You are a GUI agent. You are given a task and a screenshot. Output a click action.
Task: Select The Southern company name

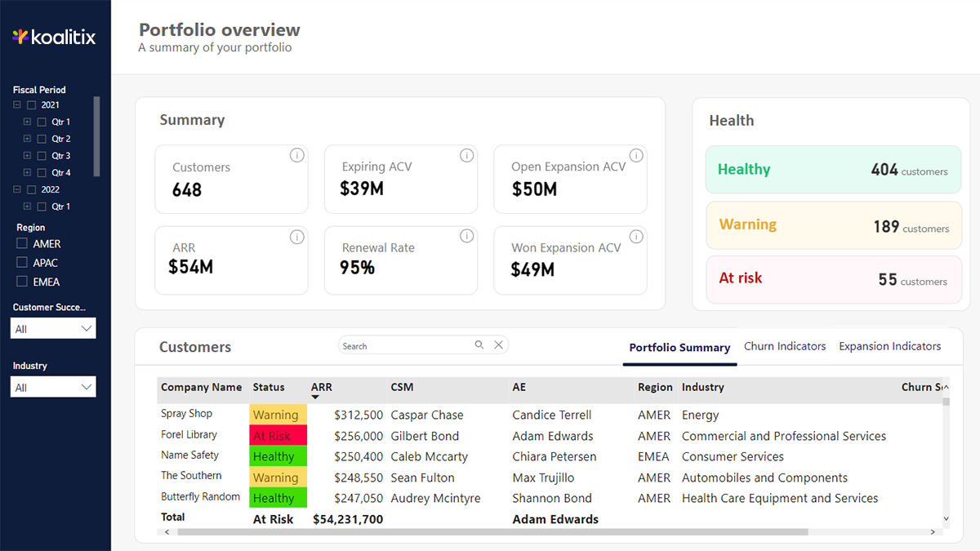[x=191, y=476]
